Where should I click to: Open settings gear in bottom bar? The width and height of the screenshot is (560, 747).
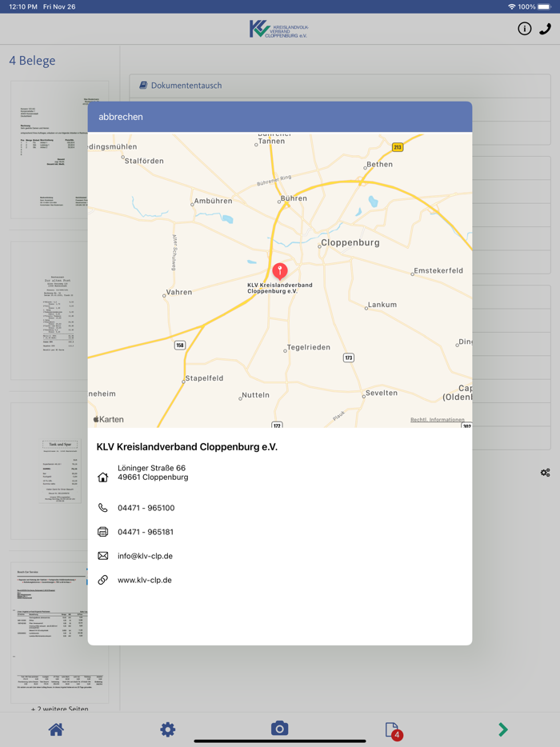[168, 729]
